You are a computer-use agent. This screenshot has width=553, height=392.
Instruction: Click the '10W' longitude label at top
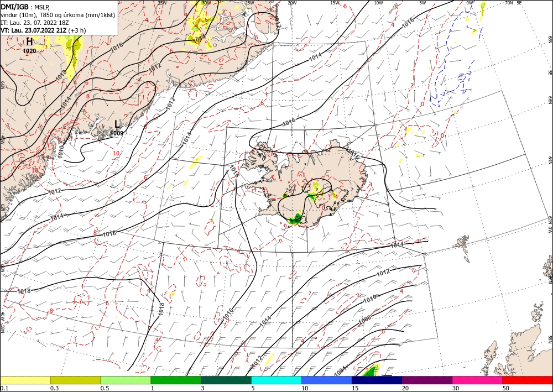[378, 3]
